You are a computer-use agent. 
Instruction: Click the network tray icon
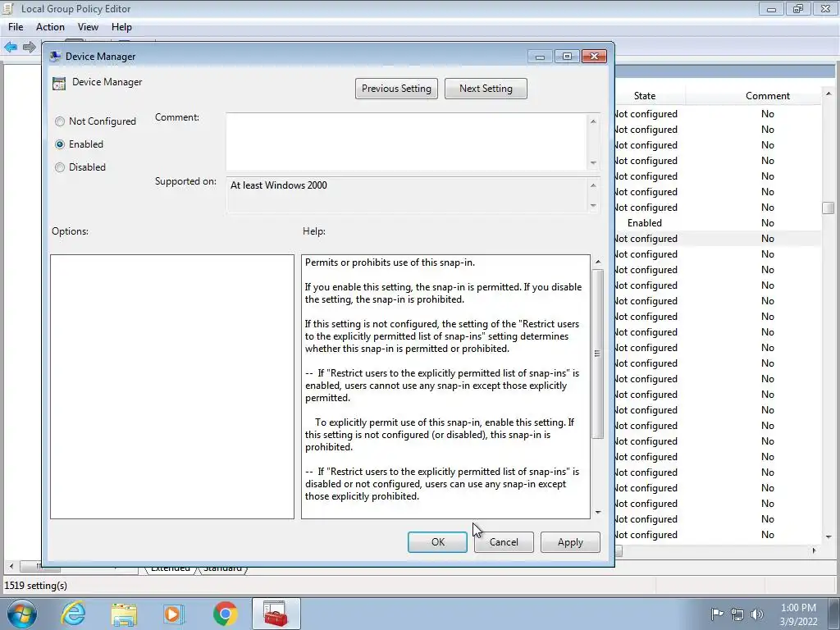(x=737, y=614)
